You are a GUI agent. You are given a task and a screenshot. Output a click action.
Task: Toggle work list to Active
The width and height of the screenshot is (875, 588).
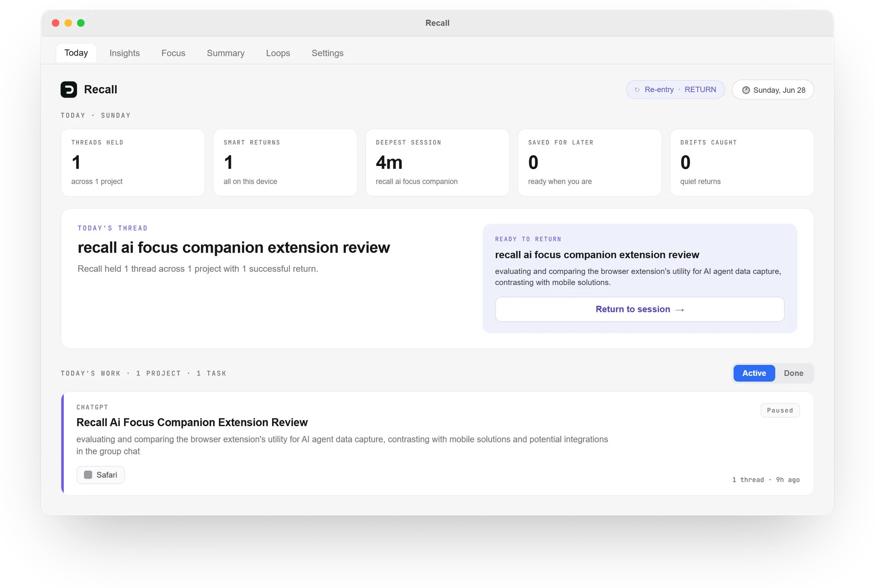click(754, 373)
